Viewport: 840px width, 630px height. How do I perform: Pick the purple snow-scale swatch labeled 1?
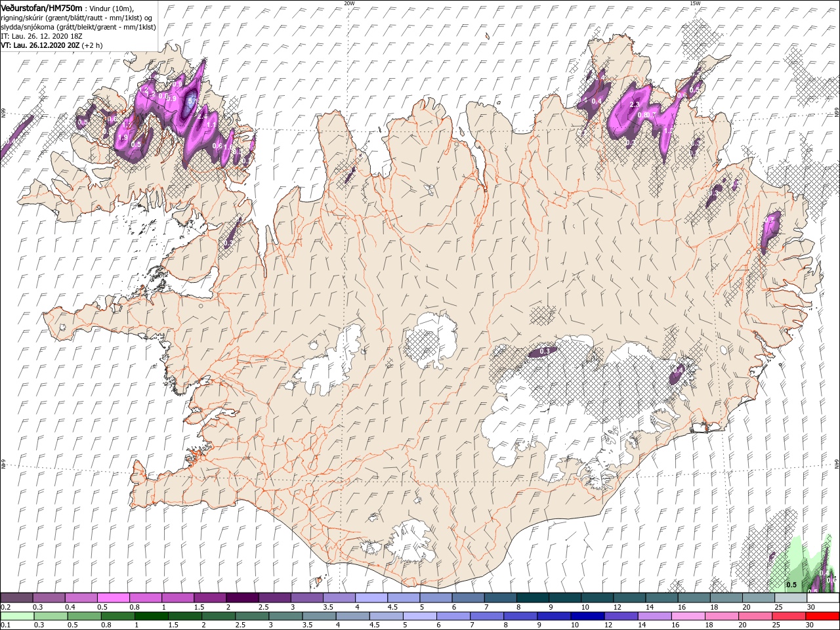tap(178, 598)
